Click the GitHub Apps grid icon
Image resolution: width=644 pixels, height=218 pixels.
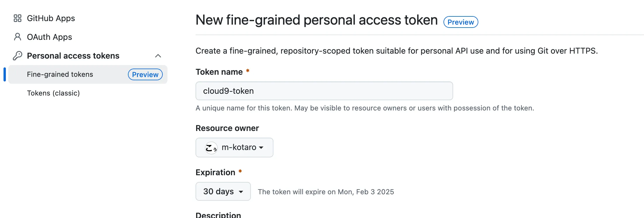coord(18,18)
